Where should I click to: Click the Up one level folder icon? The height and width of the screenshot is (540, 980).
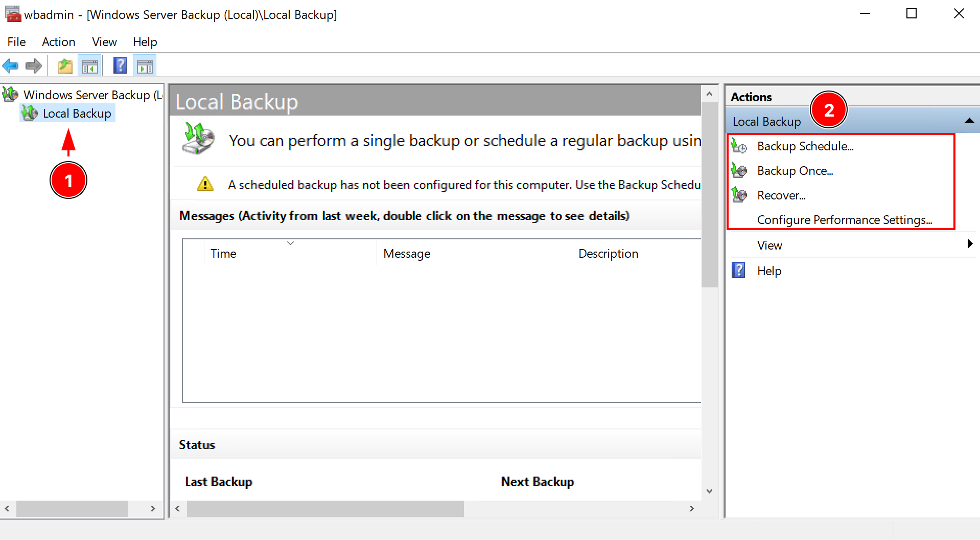click(65, 65)
